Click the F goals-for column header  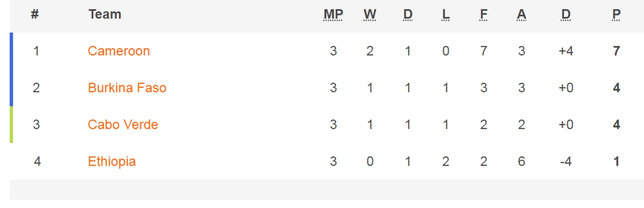(x=483, y=15)
